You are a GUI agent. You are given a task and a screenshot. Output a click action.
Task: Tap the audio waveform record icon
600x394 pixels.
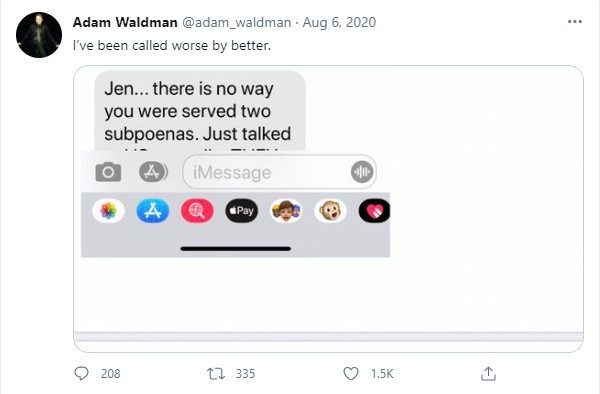click(361, 172)
